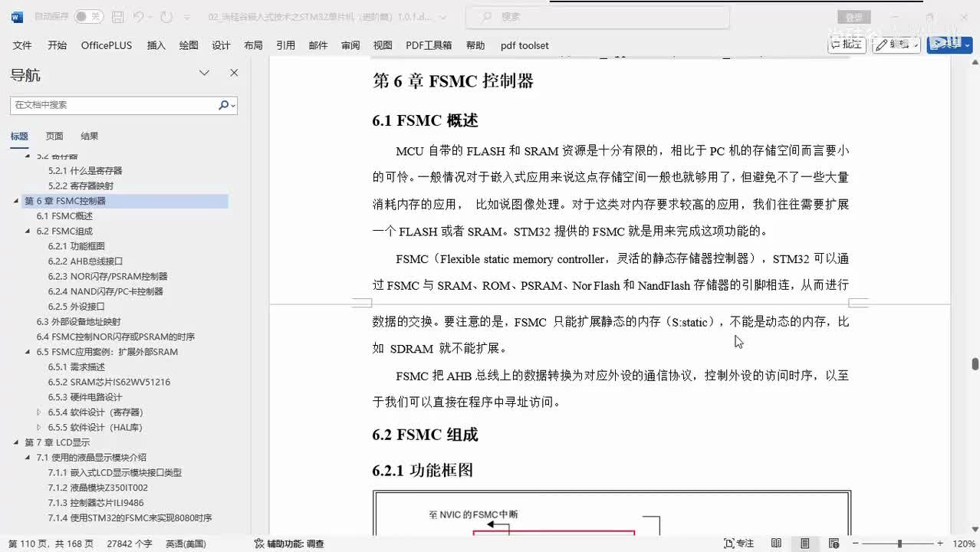This screenshot has width=980, height=552.
Task: Open the 审阅 ribbon tab
Action: 350,45
